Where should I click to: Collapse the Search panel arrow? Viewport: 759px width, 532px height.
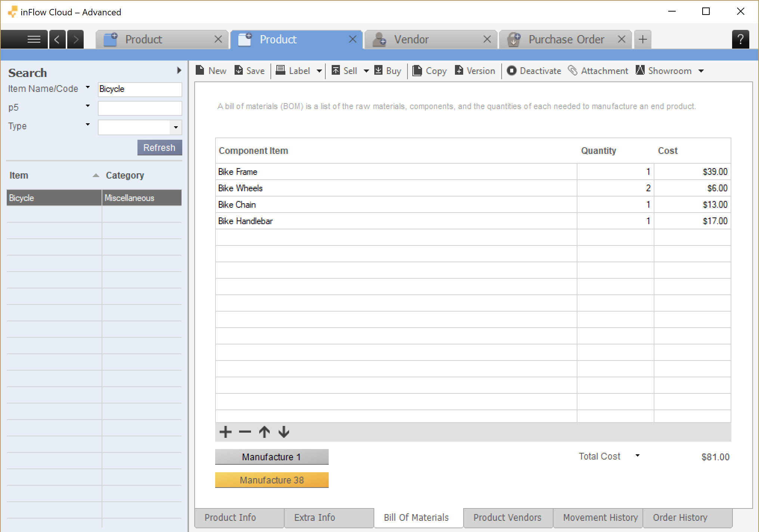[x=179, y=70]
